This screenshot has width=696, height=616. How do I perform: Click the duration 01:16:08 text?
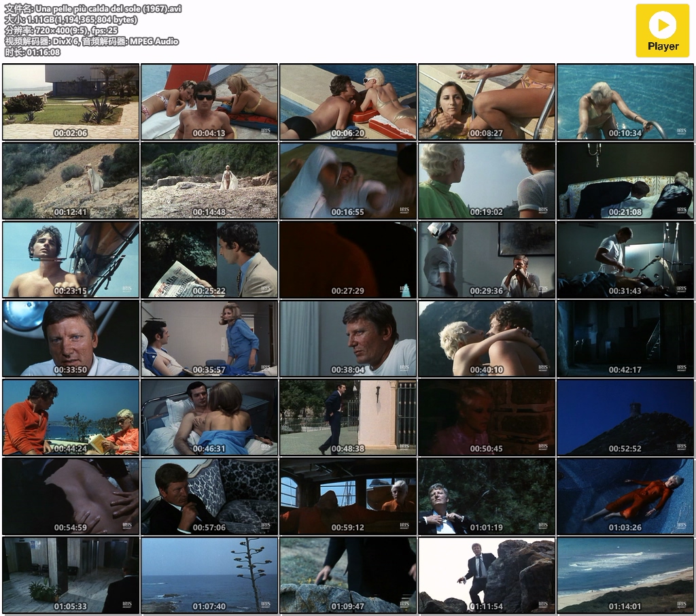[32, 52]
